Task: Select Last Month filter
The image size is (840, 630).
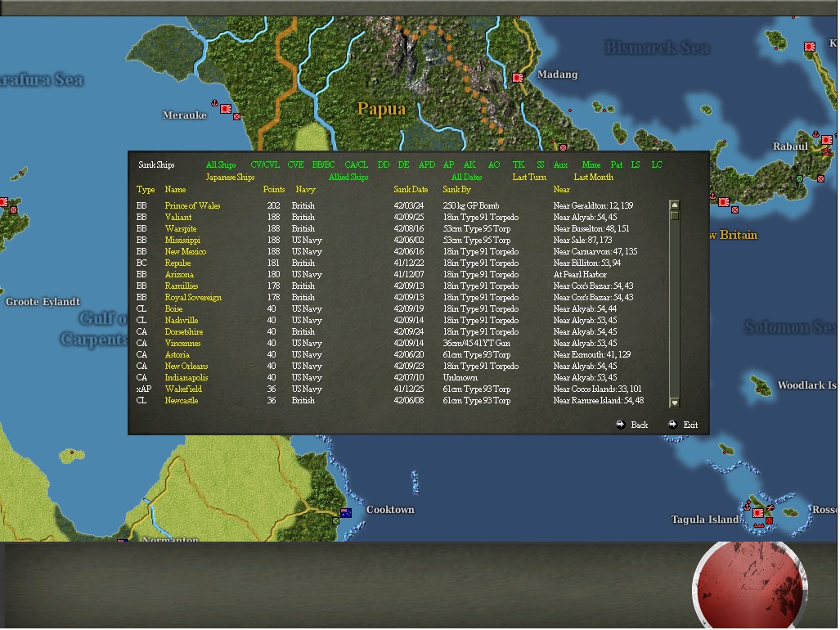Action: (x=594, y=177)
